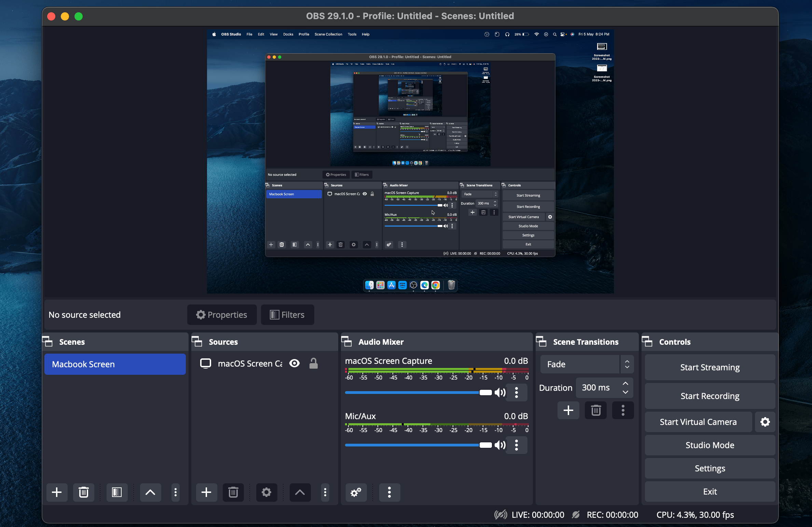Click Trash icon in previewed dock
The image size is (812, 527).
tap(451, 285)
